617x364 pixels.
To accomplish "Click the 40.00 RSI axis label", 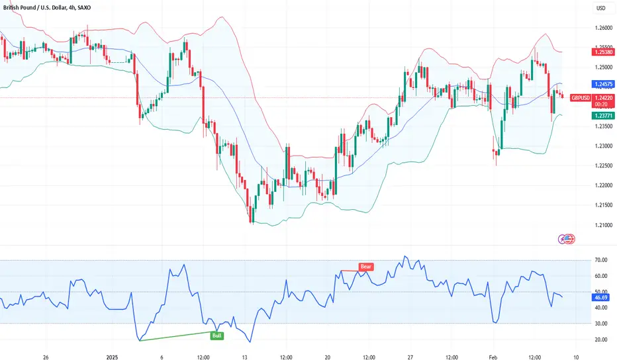I will (601, 308).
